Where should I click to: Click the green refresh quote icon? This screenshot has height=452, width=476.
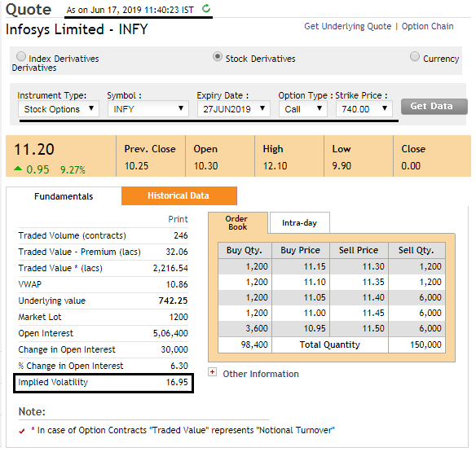[x=206, y=8]
